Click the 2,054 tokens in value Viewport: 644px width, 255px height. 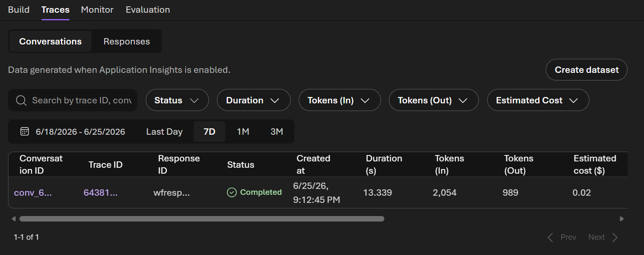click(x=445, y=193)
